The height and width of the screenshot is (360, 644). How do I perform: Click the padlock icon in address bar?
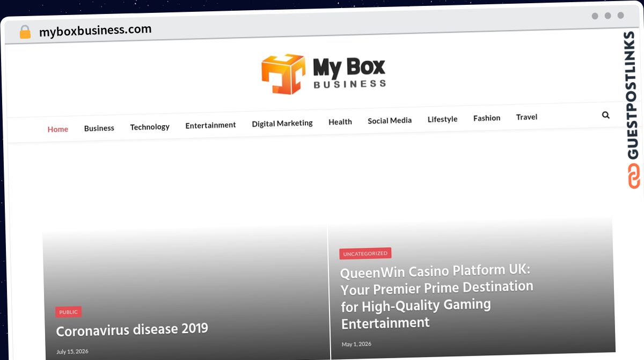tap(25, 32)
